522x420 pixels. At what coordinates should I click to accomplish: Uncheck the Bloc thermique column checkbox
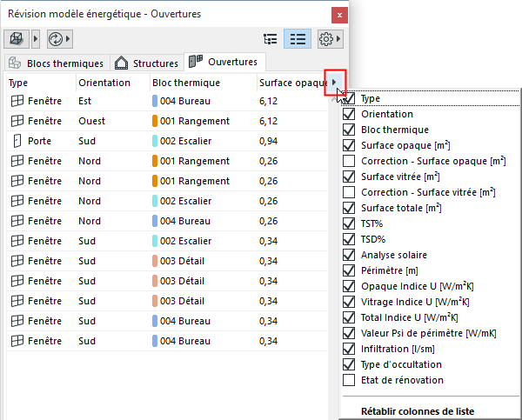click(x=349, y=130)
